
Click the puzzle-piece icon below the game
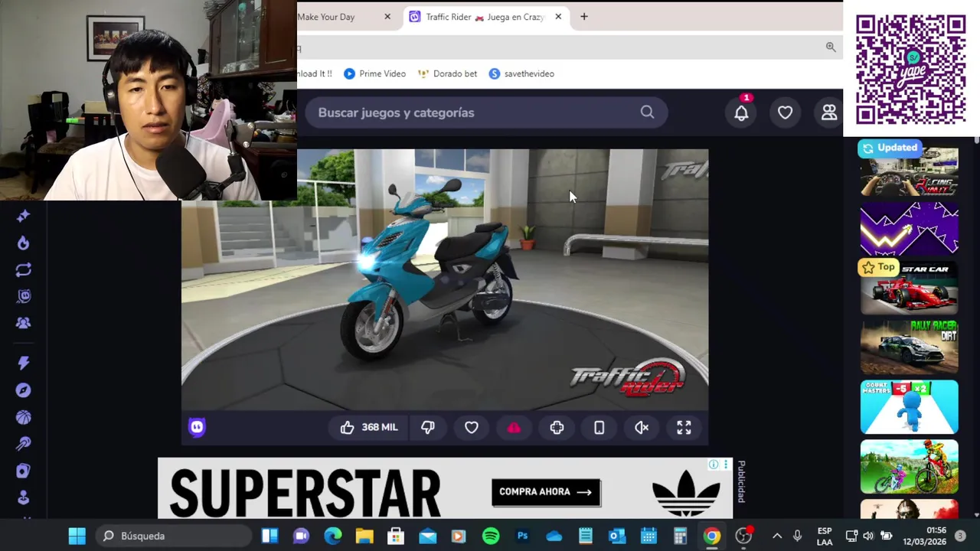[x=557, y=427]
